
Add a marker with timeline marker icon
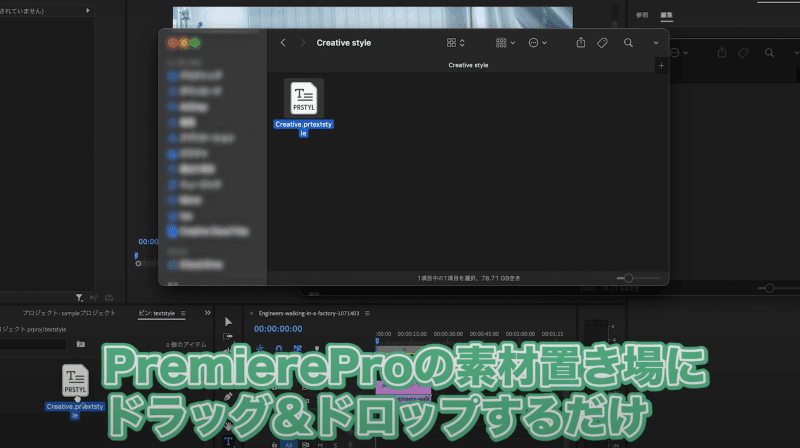point(317,349)
